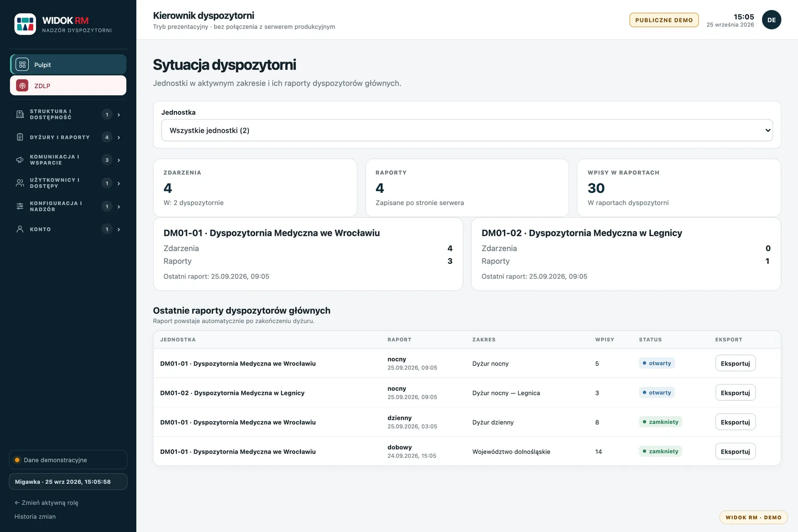Image resolution: width=798 pixels, height=532 pixels.
Task: Export the Dyżur nocny Wrocław report
Action: pos(735,363)
